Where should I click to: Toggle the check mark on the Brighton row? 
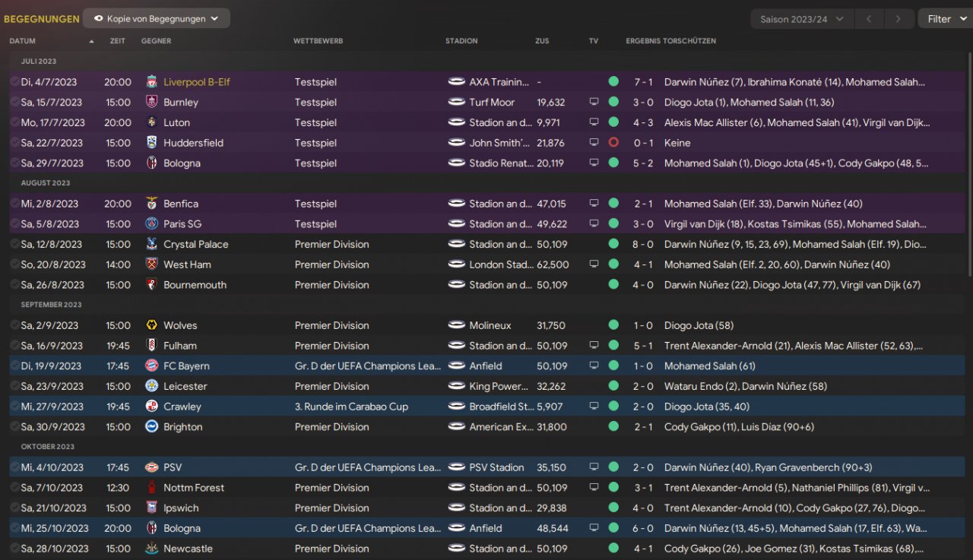tap(14, 427)
